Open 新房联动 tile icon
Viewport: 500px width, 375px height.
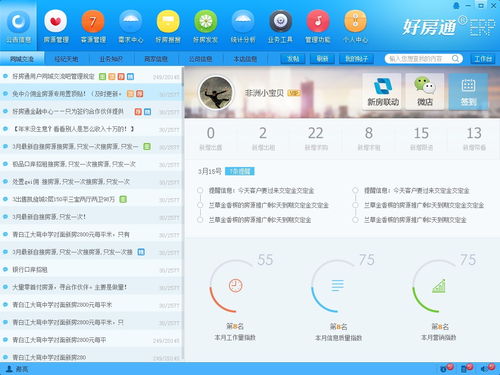click(383, 91)
